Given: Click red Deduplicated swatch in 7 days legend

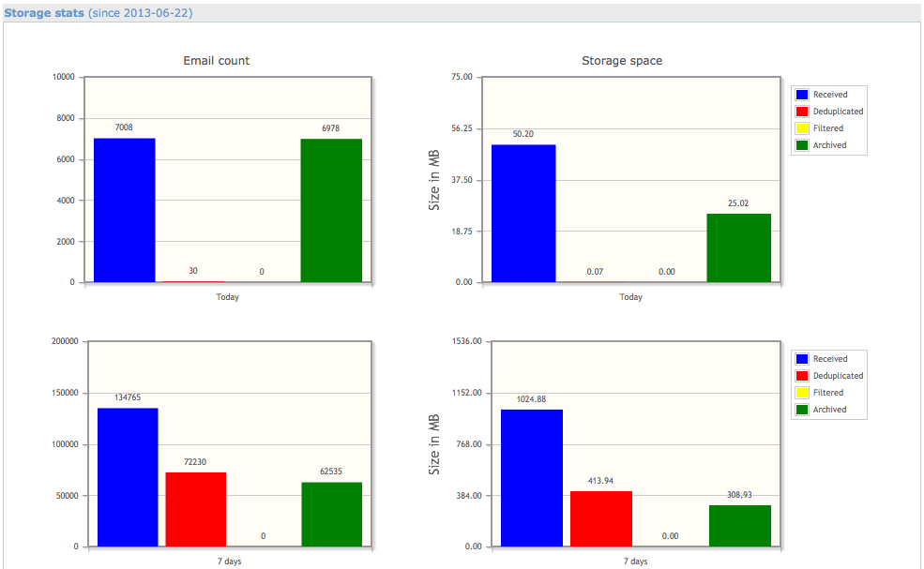Looking at the screenshot, I should (x=802, y=376).
